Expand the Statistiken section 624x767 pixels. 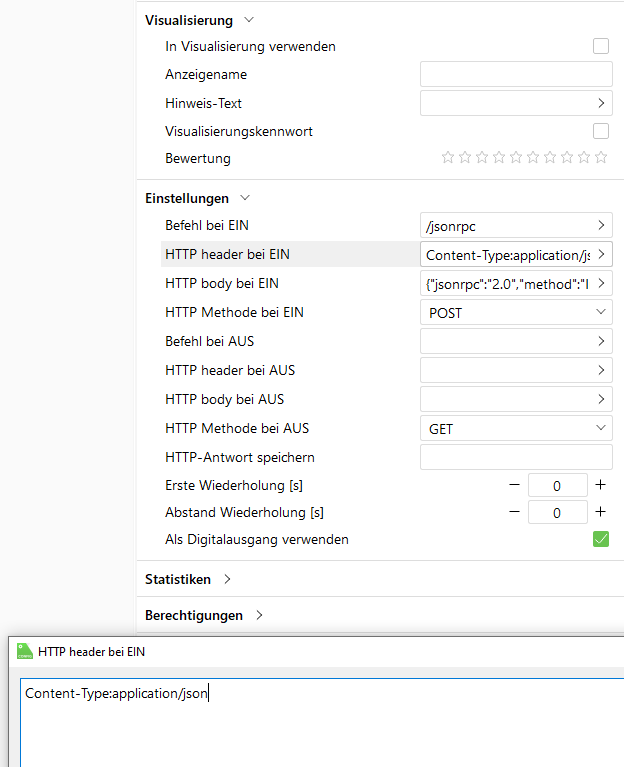tap(227, 579)
